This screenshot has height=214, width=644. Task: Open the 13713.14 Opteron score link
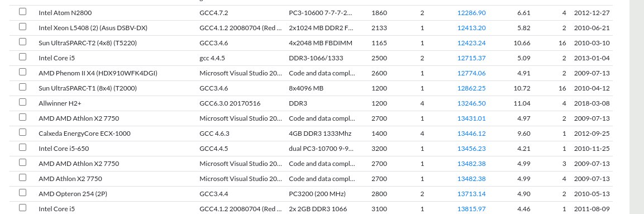(471, 194)
